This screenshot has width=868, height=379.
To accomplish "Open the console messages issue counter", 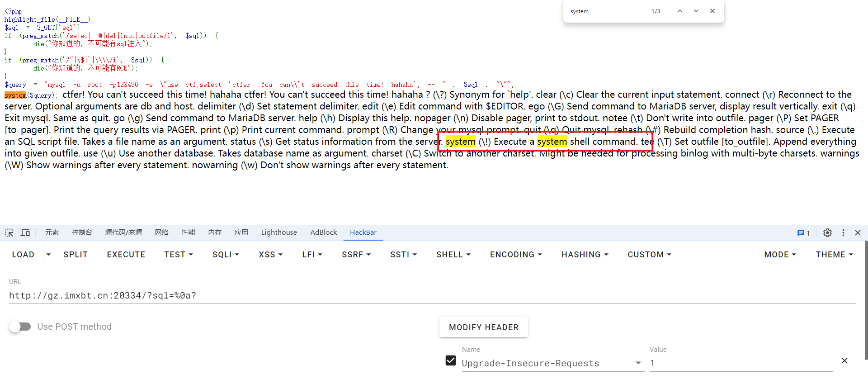I will 803,233.
